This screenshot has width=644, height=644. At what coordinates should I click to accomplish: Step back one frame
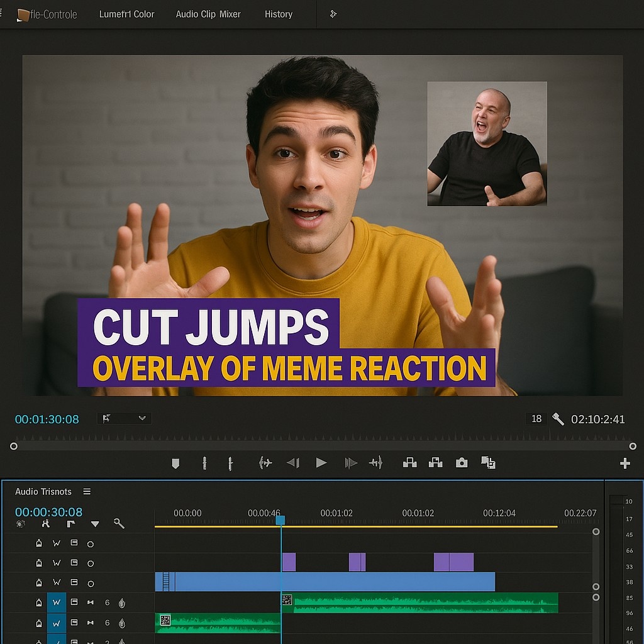click(292, 463)
